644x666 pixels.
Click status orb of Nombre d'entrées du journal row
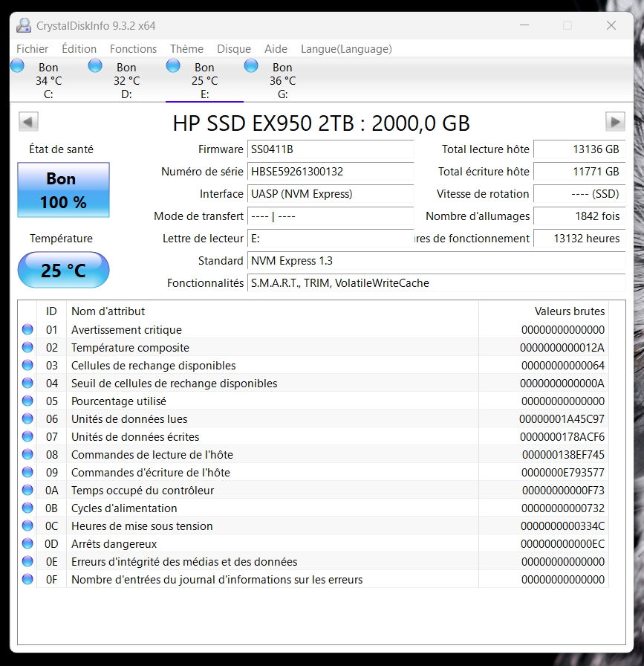point(27,579)
